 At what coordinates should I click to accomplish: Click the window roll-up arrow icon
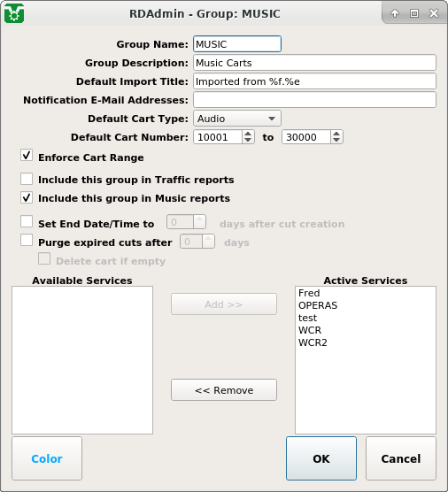(395, 13)
